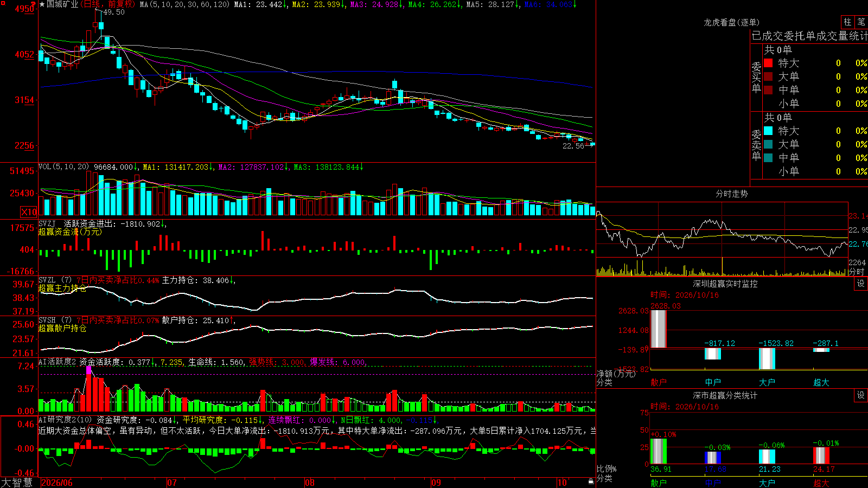Select the 2026/06 date marker on timeline
Screen dimensions: 868x488
point(57,483)
